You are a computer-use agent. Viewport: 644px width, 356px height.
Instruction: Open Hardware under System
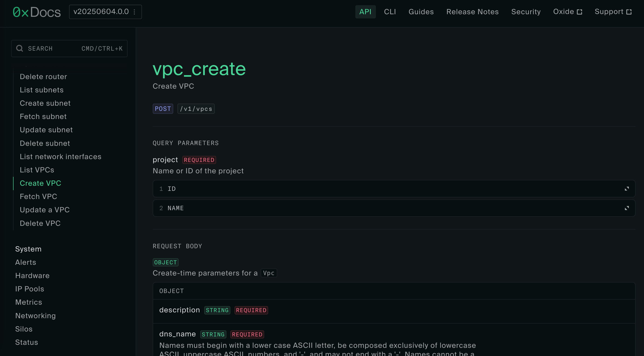pos(32,276)
